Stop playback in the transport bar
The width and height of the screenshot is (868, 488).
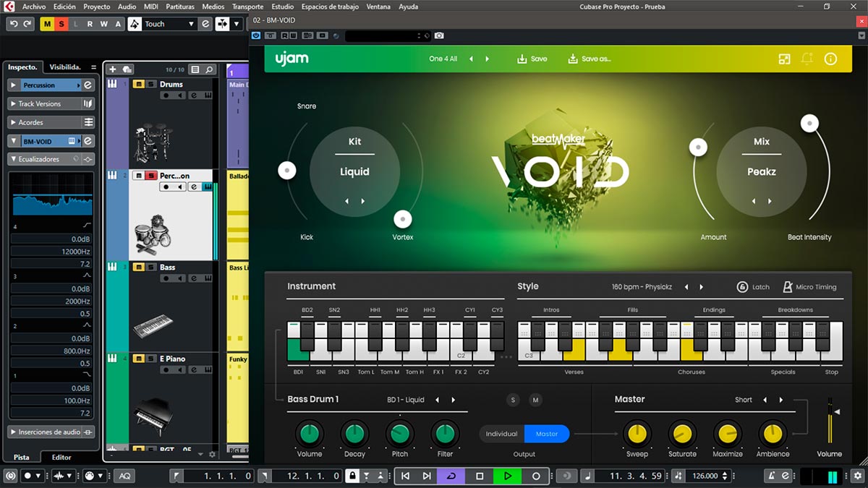click(480, 476)
